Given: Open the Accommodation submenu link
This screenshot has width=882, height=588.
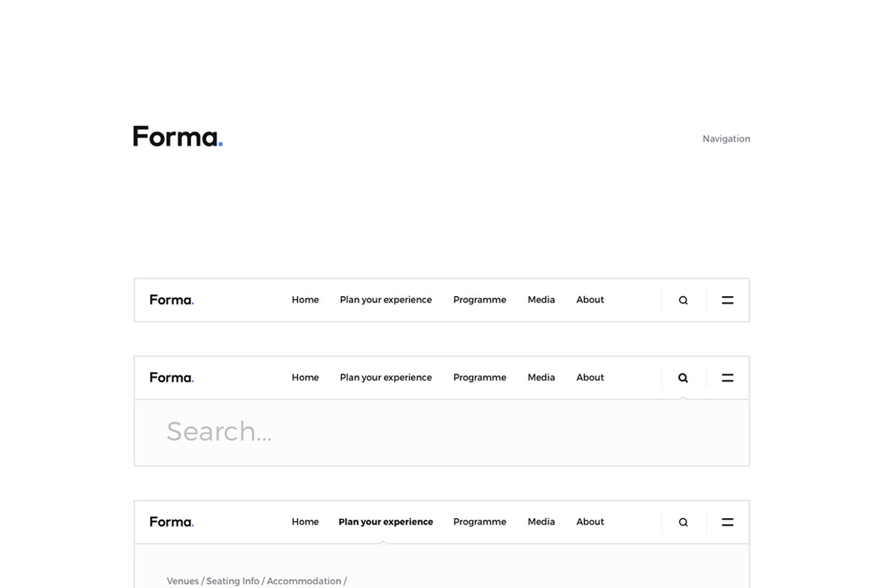Looking at the screenshot, I should click(x=304, y=581).
